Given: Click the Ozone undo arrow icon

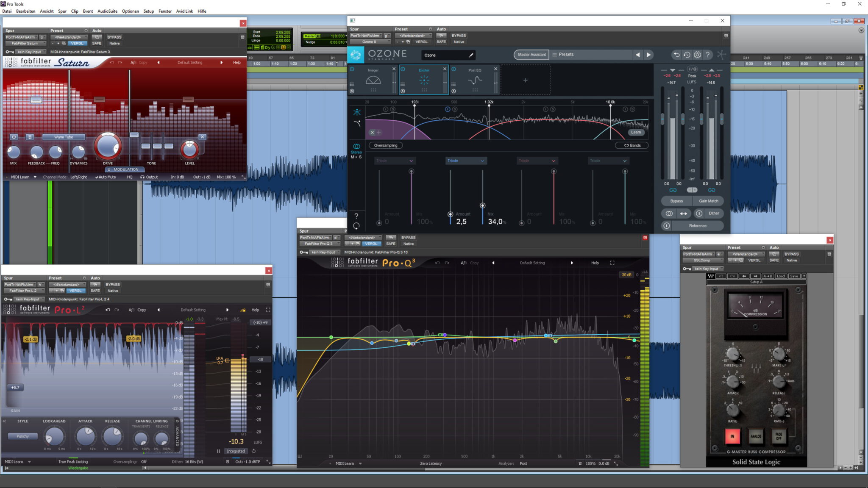Looking at the screenshot, I should point(676,55).
